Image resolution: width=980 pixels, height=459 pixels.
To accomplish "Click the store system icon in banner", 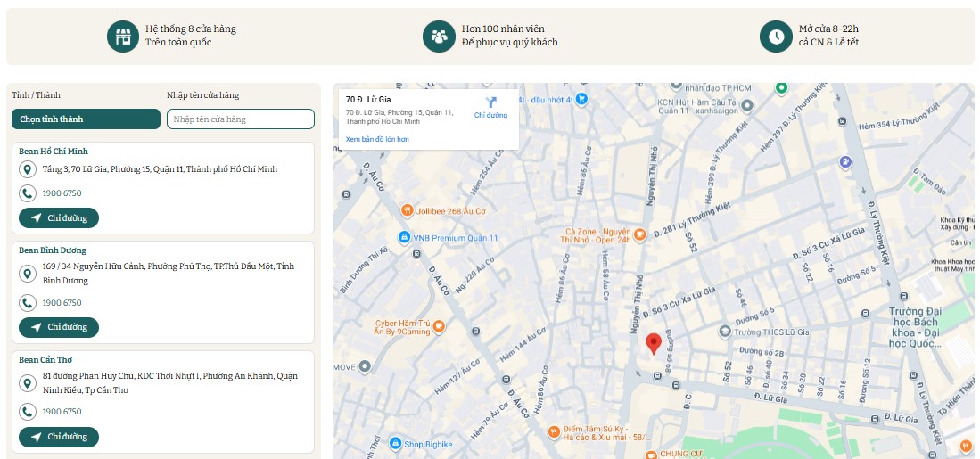I will tap(122, 37).
